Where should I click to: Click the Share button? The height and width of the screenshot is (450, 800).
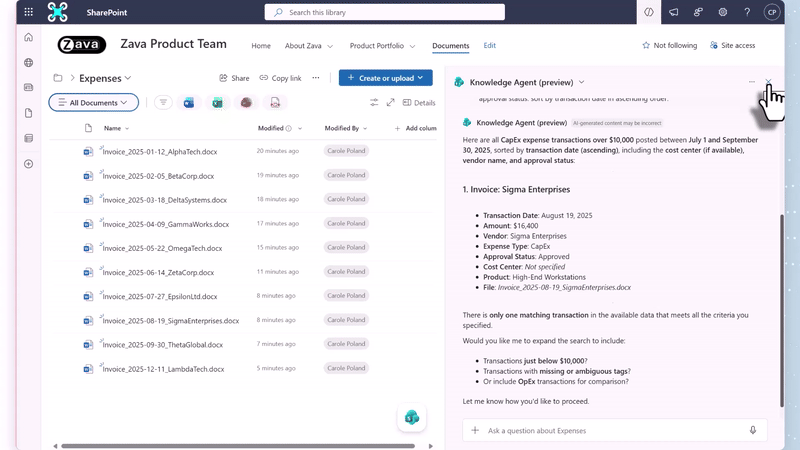234,78
